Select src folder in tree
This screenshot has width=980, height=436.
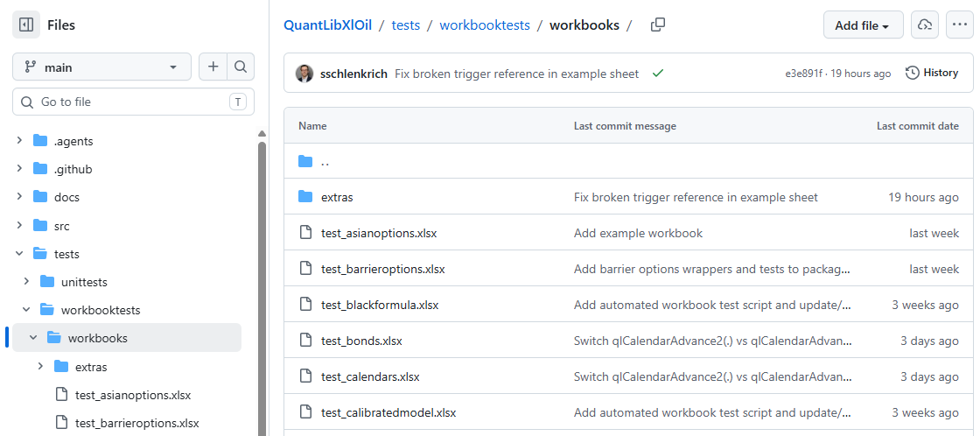point(62,226)
